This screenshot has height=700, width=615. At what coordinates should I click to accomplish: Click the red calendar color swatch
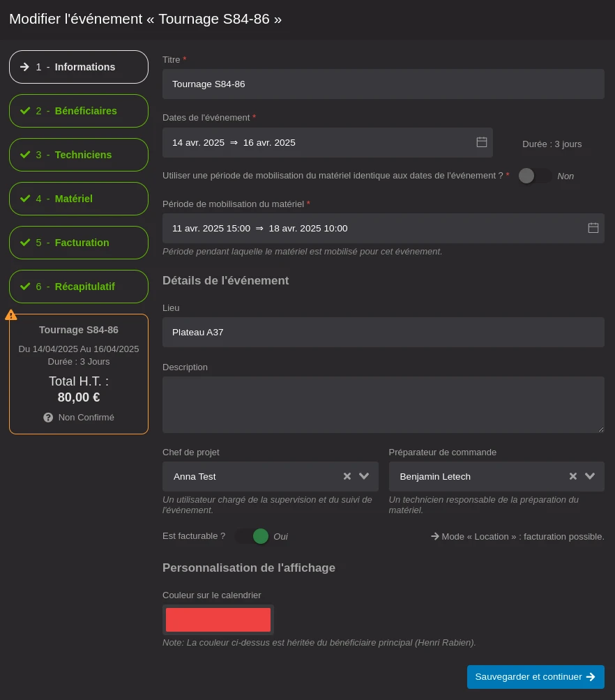point(218,620)
